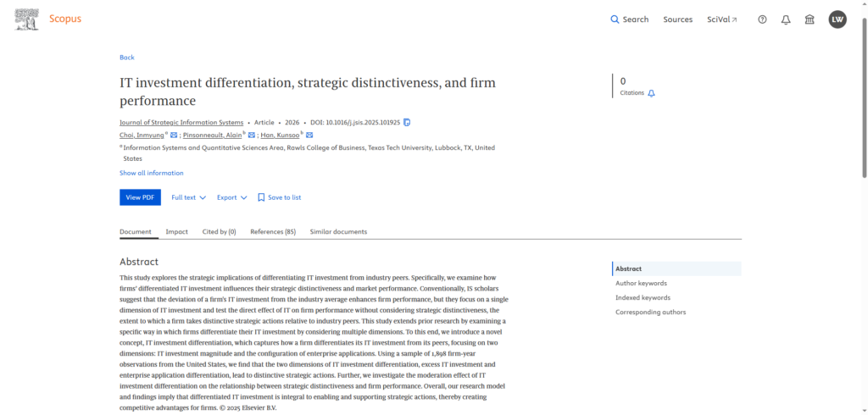Click the email icon beside Choi, Inmyung
The width and height of the screenshot is (868, 415).
click(174, 136)
